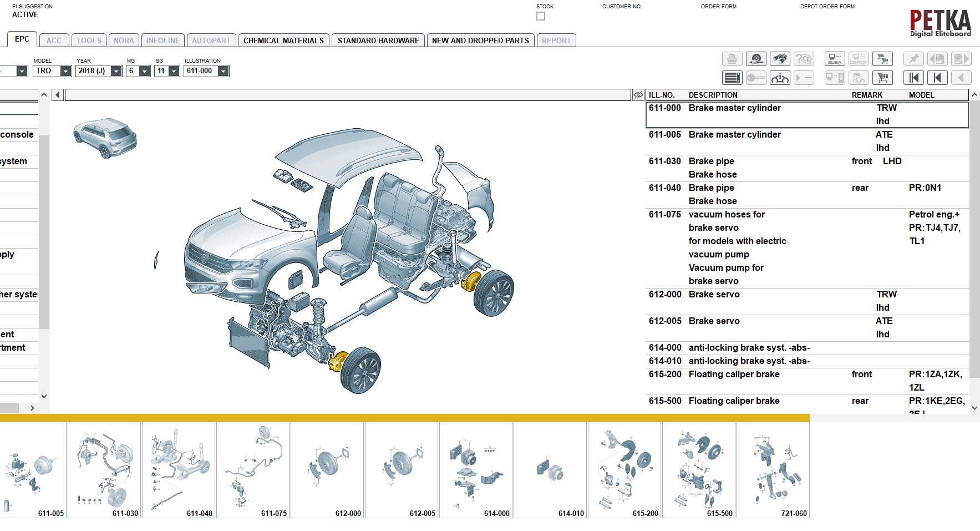The image size is (980, 531).
Task: Open thumbnail 612-005 brake servo illustration
Action: 402,470
